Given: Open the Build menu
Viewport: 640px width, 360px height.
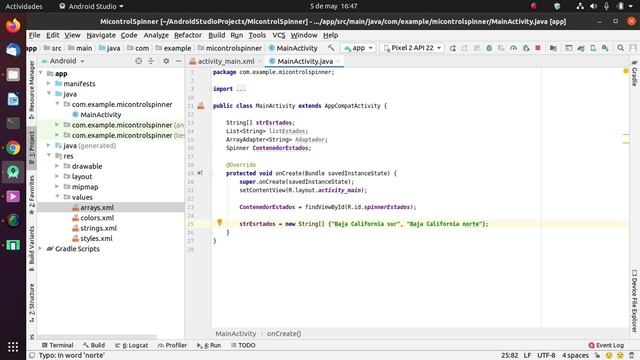Looking at the screenshot, I should pyautogui.click(x=216, y=35).
